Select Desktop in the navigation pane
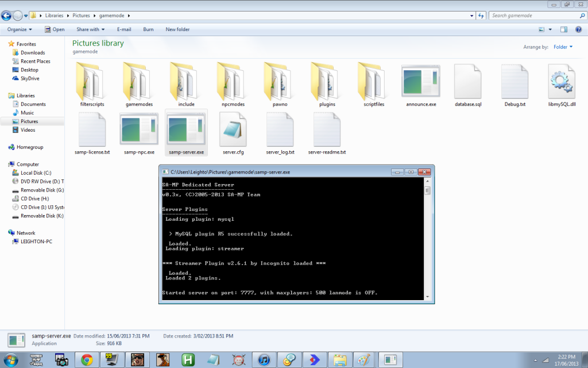The height and width of the screenshot is (368, 588). click(29, 70)
